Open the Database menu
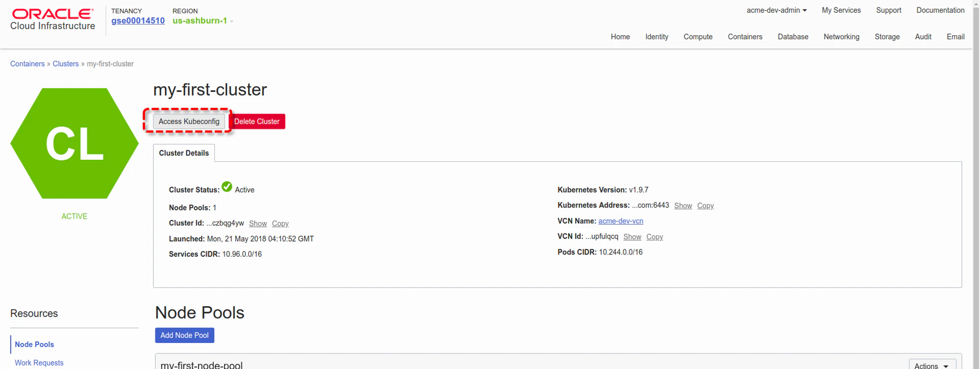980x369 pixels. pyautogui.click(x=793, y=37)
